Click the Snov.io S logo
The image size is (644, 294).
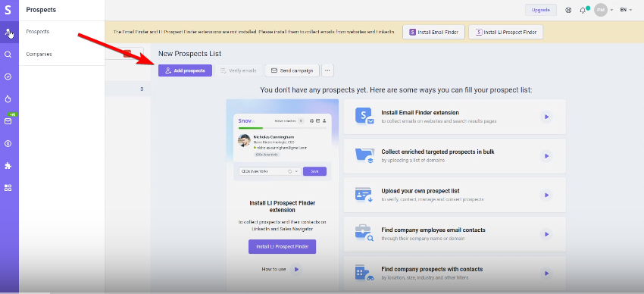[8, 10]
